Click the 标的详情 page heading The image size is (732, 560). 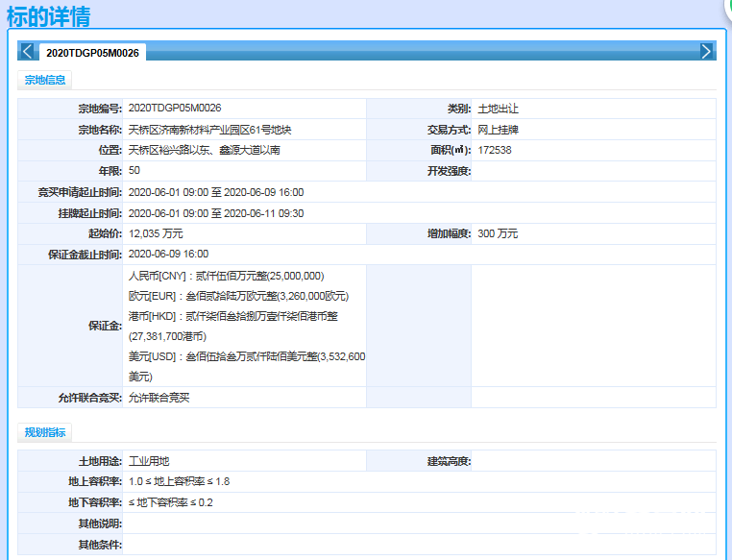(49, 15)
